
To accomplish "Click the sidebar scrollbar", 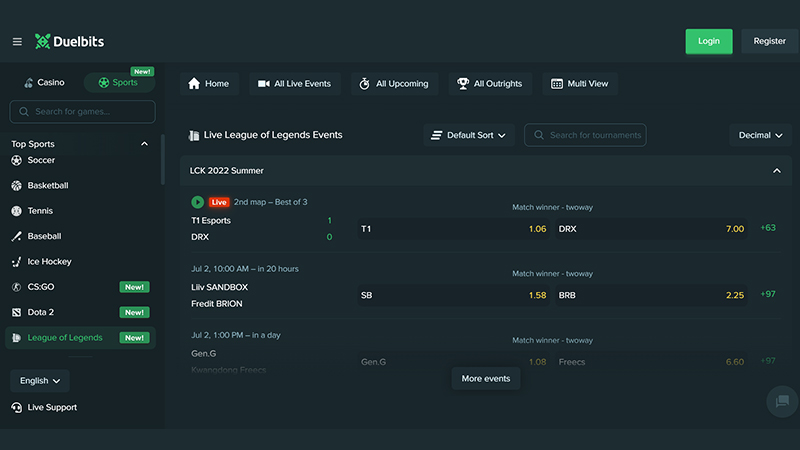I will pyautogui.click(x=163, y=159).
